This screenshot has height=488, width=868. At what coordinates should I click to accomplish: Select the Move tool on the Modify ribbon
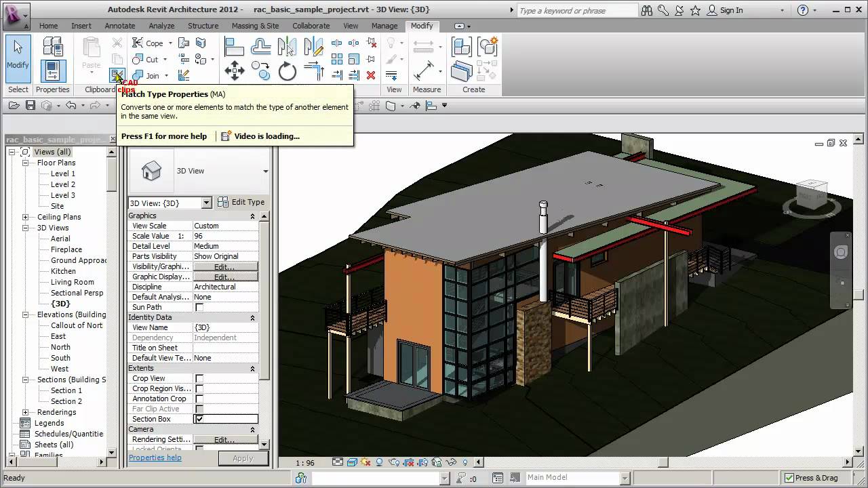tap(234, 70)
